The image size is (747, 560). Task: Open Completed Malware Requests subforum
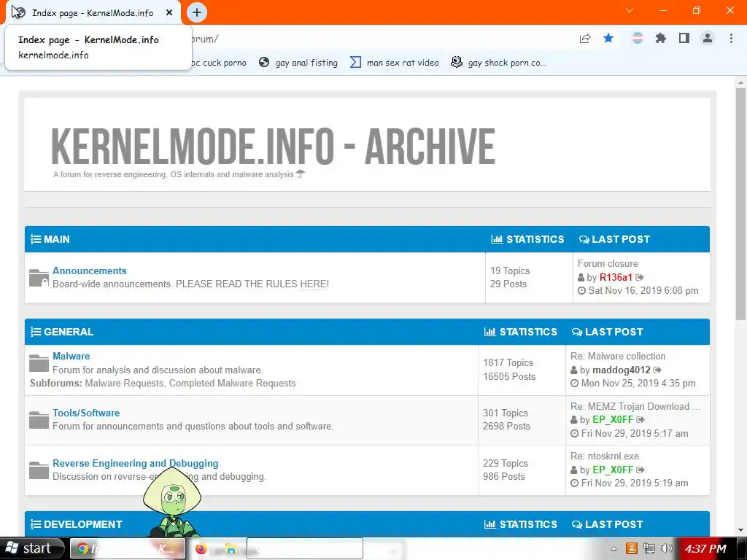pos(233,384)
